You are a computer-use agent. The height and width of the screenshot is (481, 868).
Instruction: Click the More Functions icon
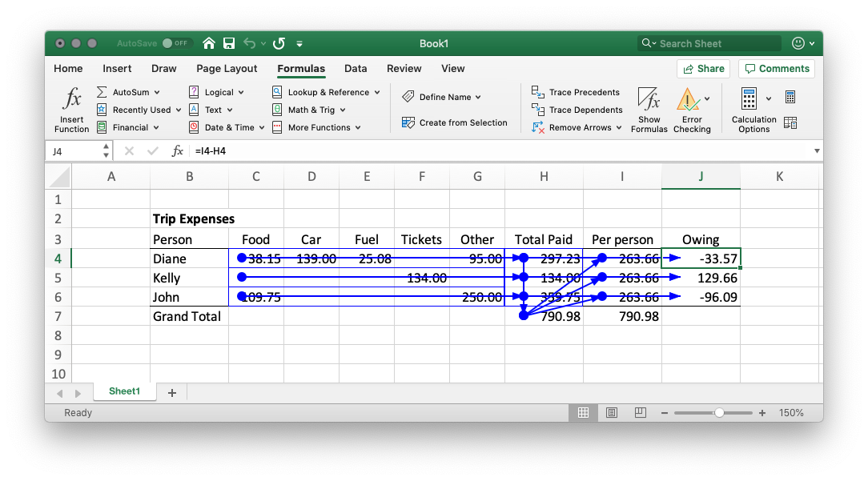(277, 127)
